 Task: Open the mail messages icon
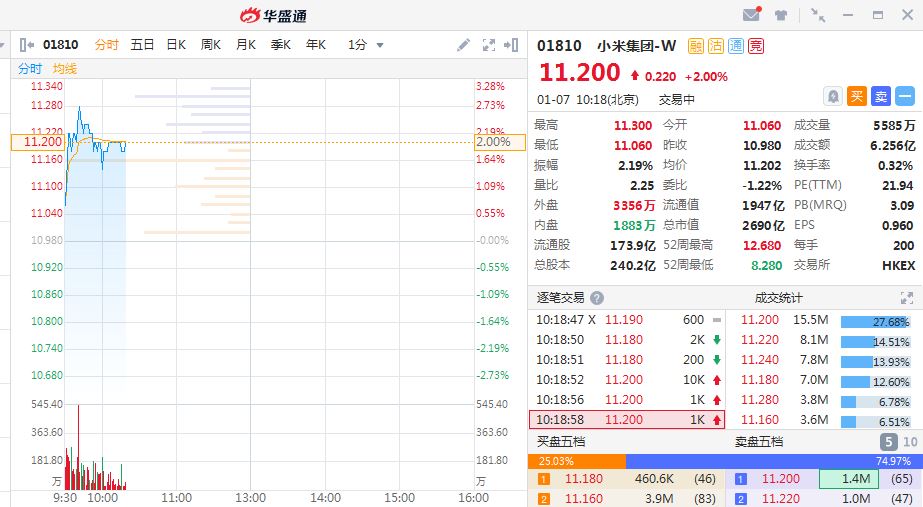coord(752,14)
